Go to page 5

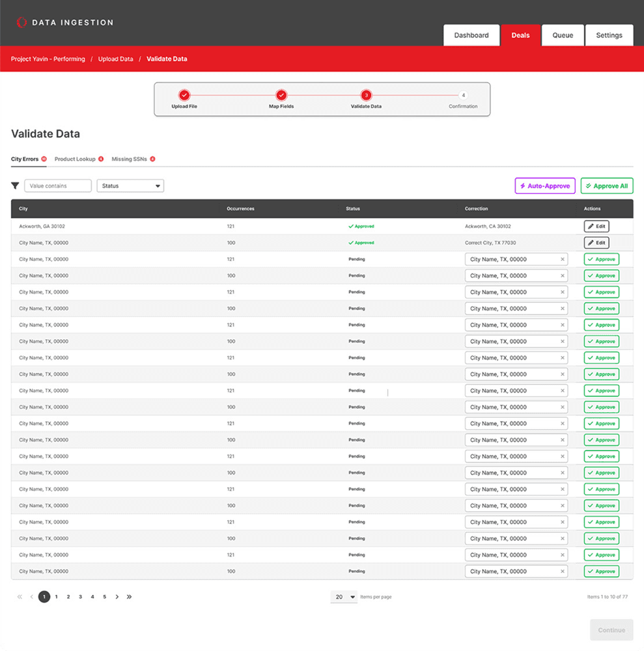[104, 596]
